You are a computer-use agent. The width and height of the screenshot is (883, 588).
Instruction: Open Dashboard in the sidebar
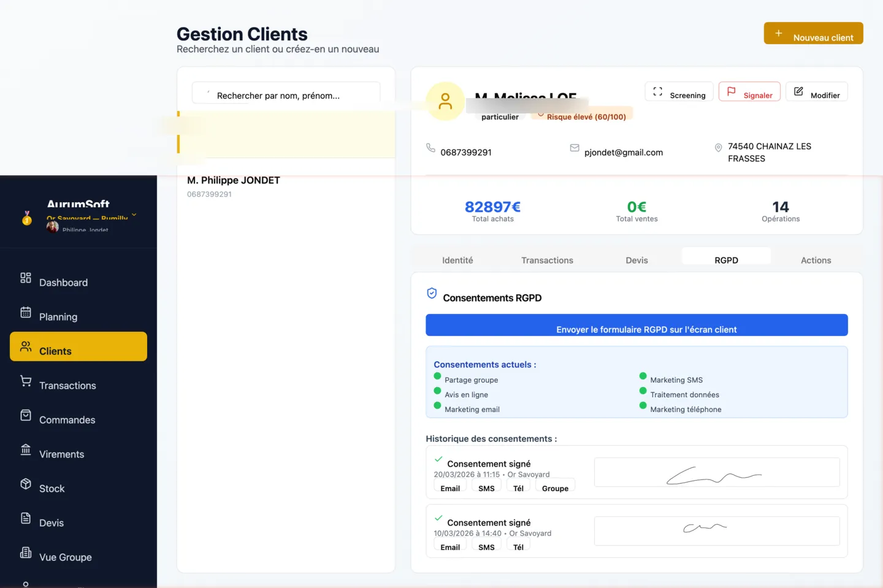(78, 282)
